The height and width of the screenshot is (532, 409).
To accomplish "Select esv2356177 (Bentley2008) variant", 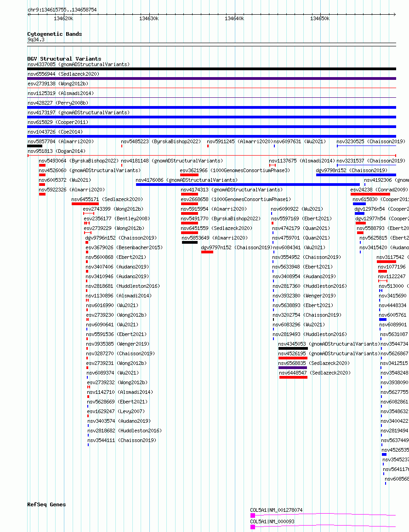I will pyautogui.click(x=117, y=218).
